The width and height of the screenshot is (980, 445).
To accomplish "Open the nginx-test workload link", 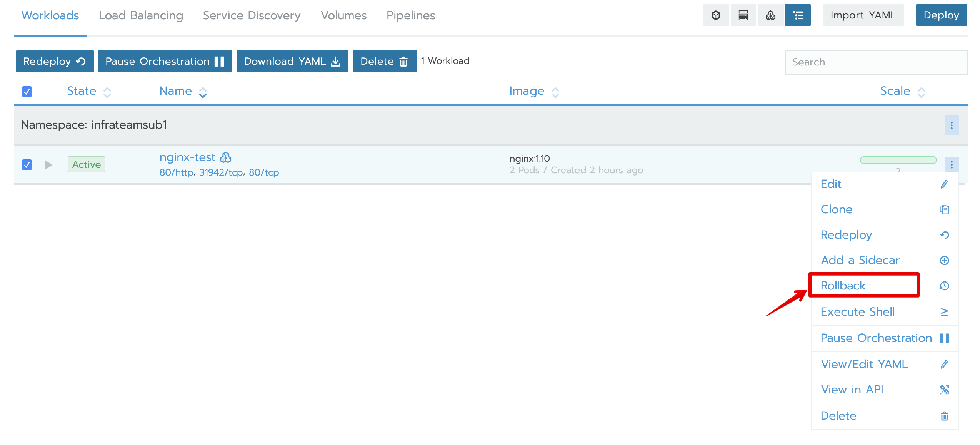I will point(187,157).
